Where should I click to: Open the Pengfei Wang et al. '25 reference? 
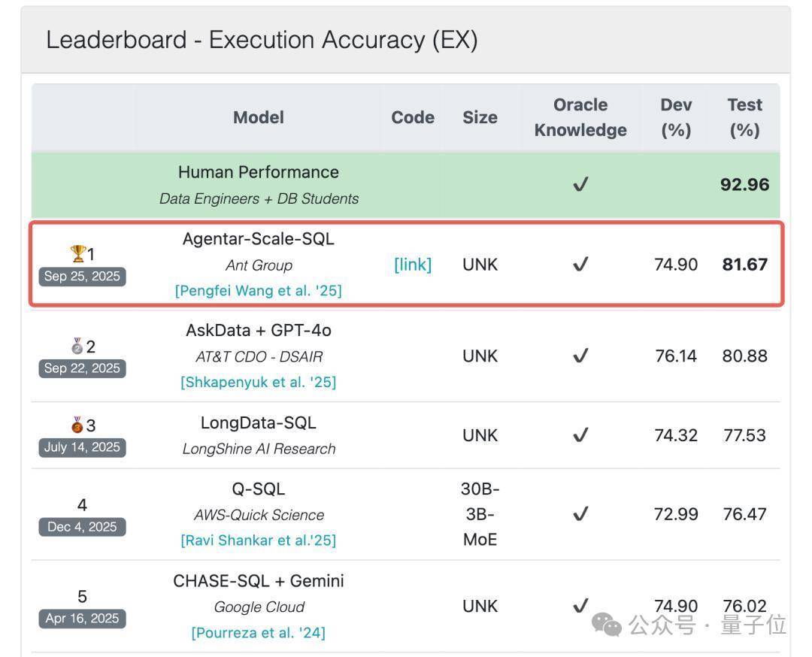pos(258,290)
